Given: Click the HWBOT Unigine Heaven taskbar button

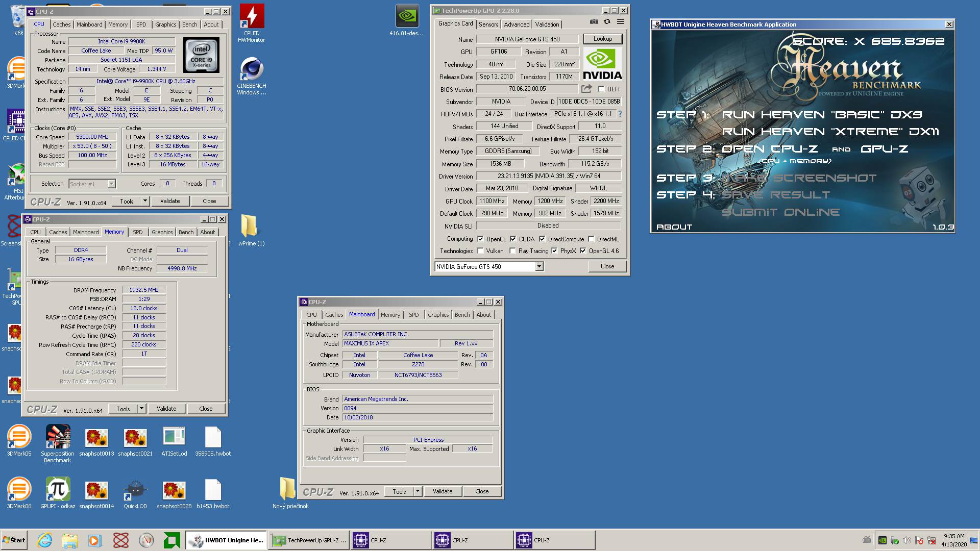Looking at the screenshot, I should pos(225,540).
